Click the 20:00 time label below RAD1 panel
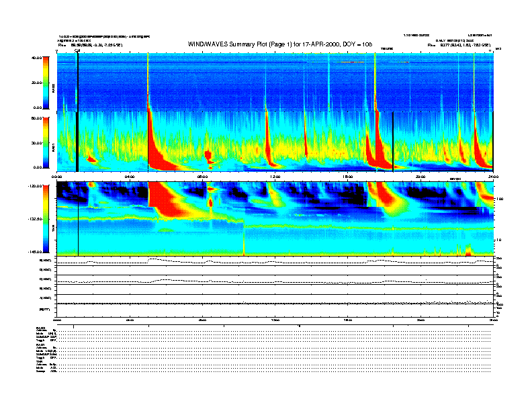The height and width of the screenshot is (411, 532). [x=420, y=177]
